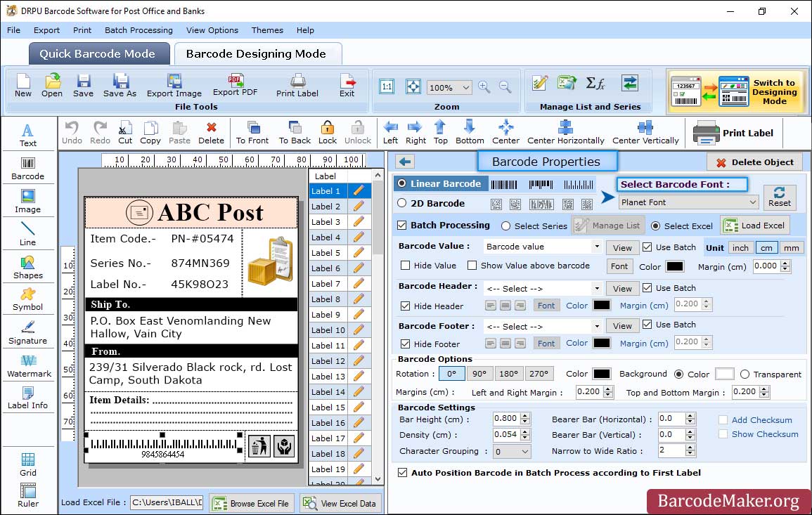Bring object To Front

point(252,133)
